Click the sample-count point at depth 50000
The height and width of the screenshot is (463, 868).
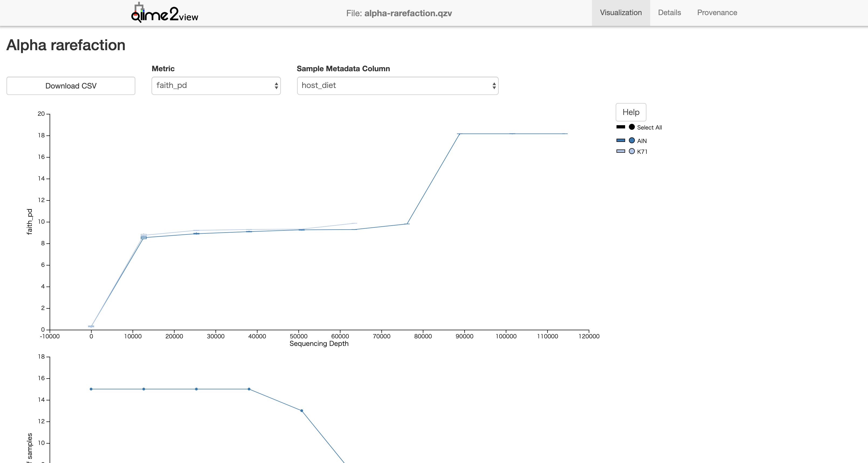click(x=301, y=410)
